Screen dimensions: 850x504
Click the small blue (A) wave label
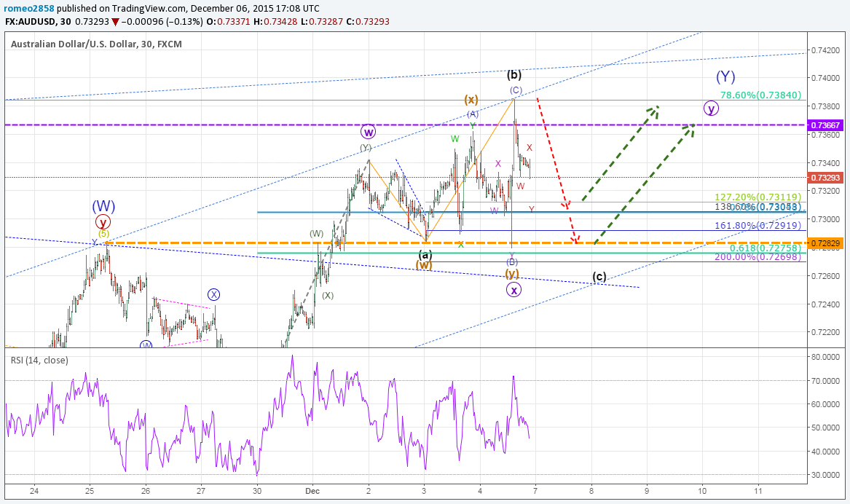tap(473, 114)
